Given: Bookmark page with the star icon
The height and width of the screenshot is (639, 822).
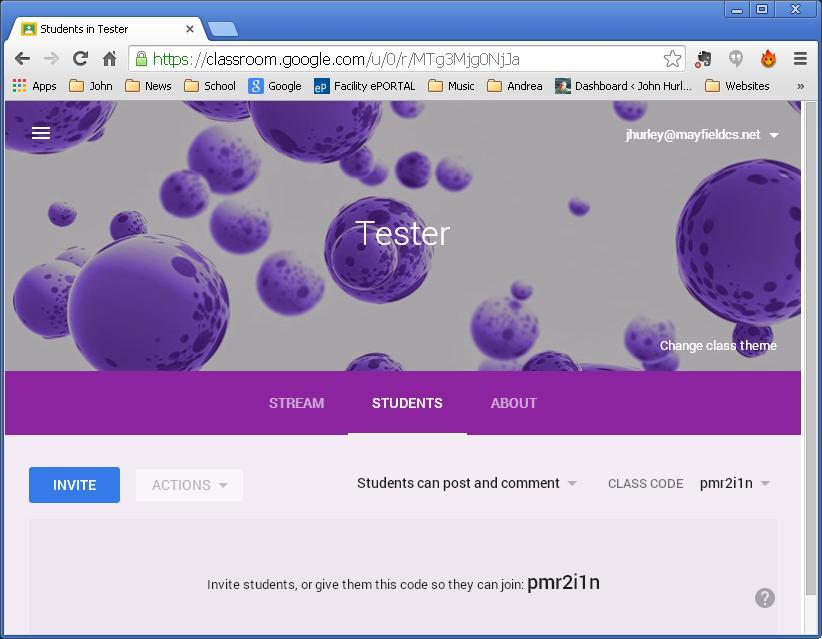Looking at the screenshot, I should (672, 59).
